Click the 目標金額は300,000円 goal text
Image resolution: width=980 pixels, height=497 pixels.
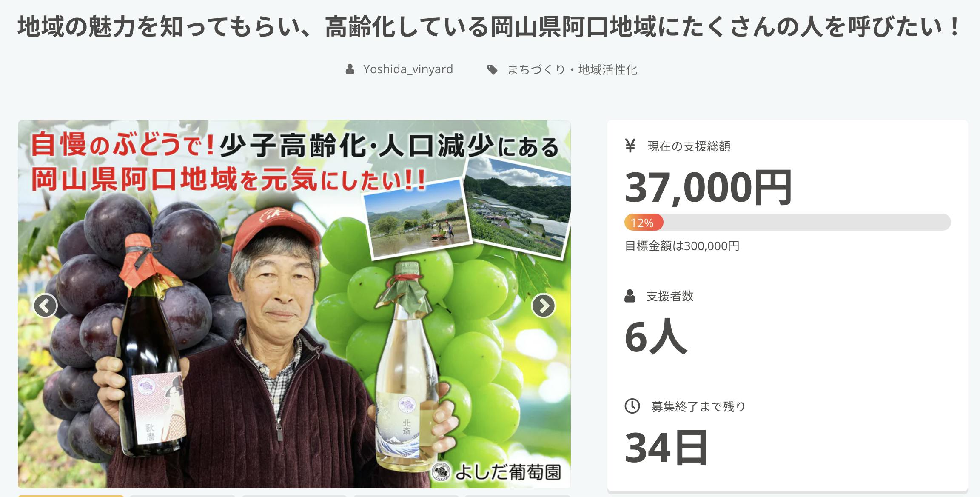tap(682, 246)
